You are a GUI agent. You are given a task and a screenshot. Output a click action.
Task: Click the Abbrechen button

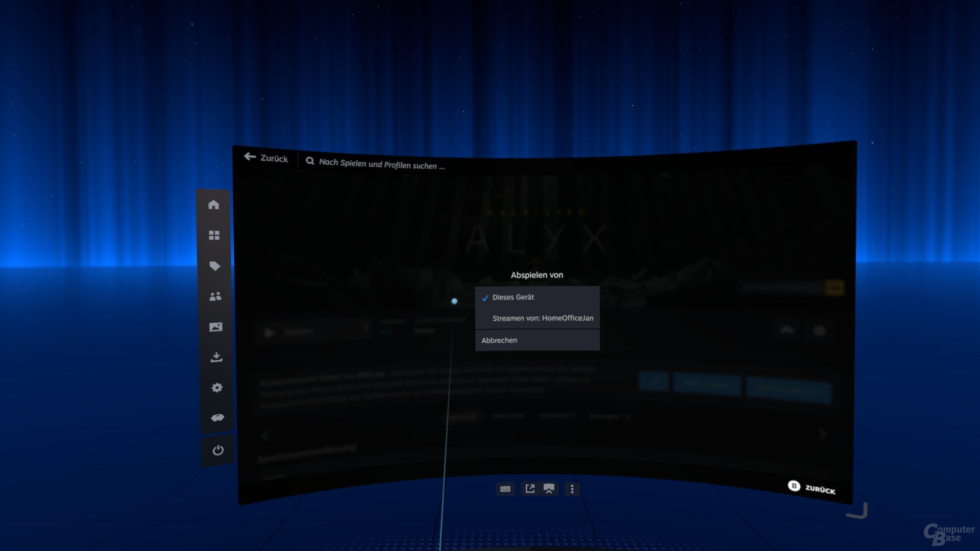tap(537, 340)
